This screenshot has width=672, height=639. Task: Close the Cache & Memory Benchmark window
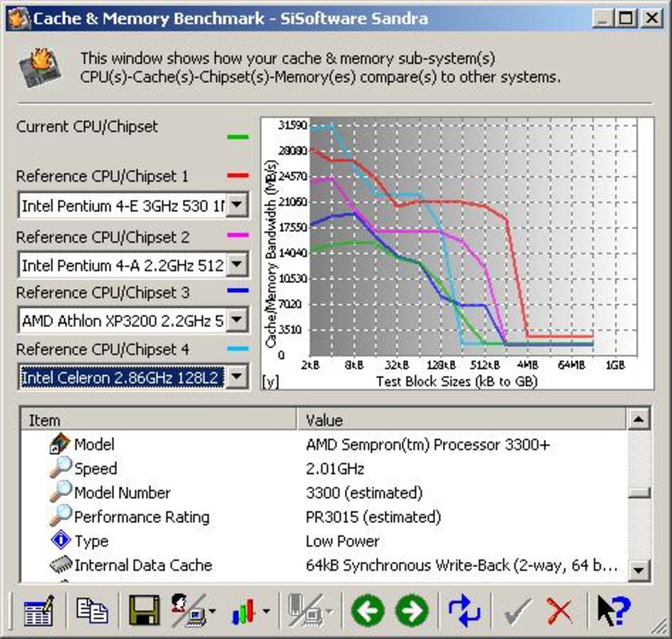tap(651, 18)
